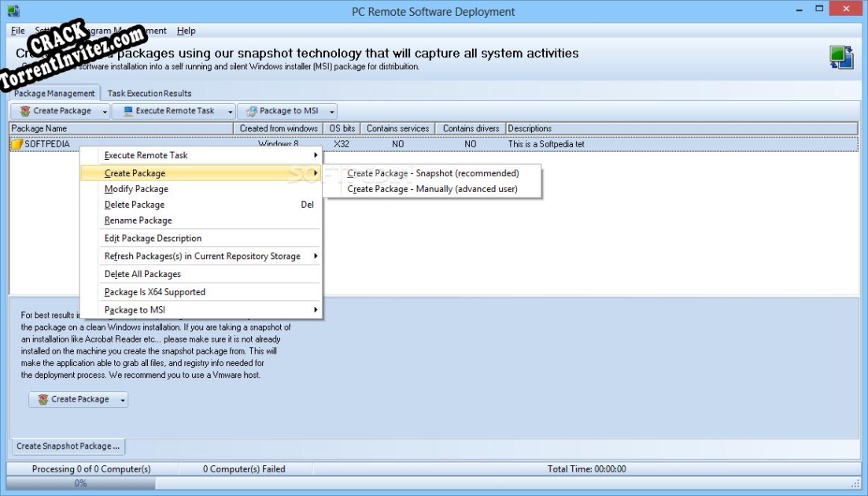Click the Create Snapshot Package button

click(67, 446)
